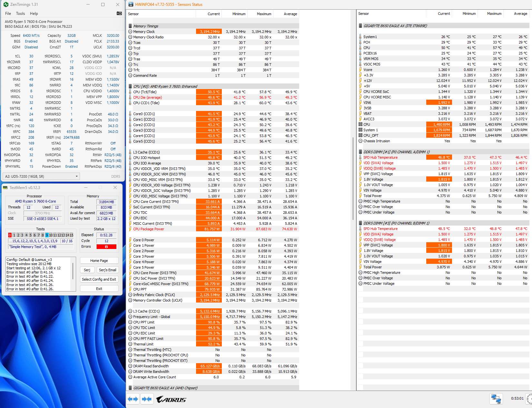Select the VIN6 voltage row
The image size is (532, 408).
click(443, 103)
